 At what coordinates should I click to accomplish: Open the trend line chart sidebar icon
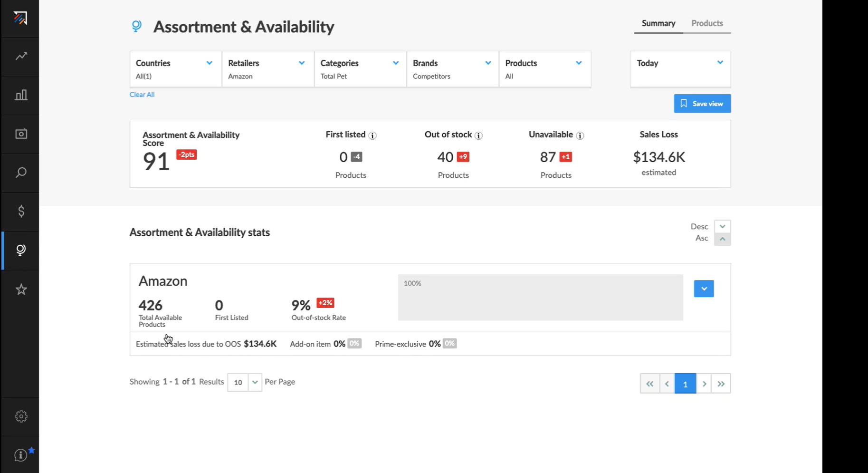click(20, 56)
